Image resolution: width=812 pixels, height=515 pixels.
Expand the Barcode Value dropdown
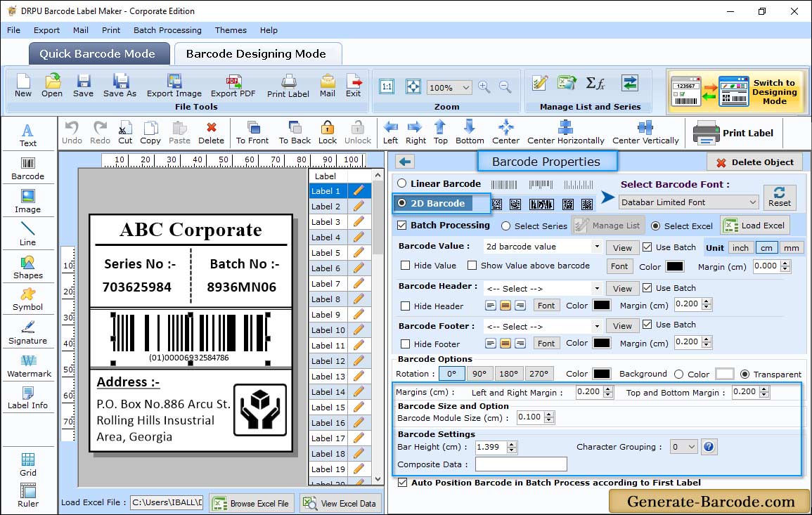(x=597, y=247)
